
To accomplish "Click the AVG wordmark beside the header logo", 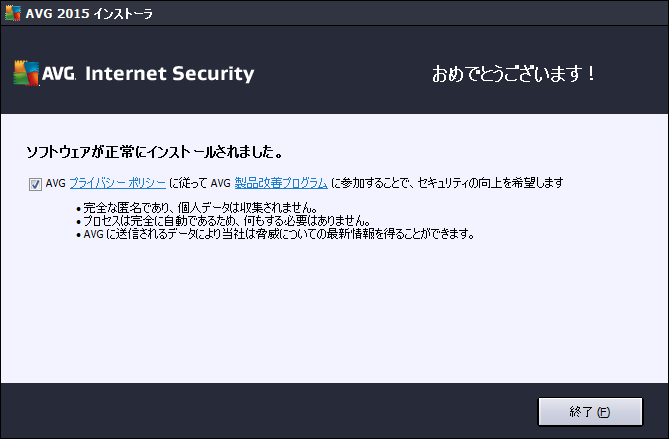I will [x=59, y=73].
